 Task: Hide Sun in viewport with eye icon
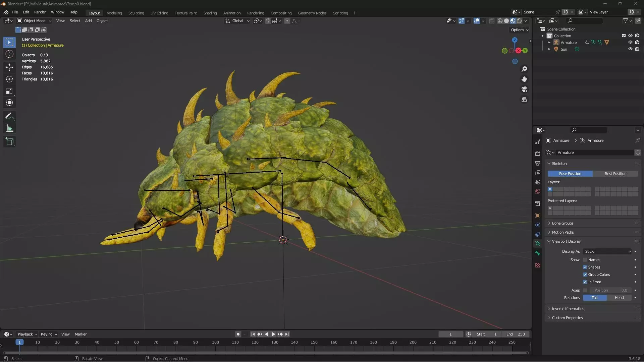pyautogui.click(x=630, y=49)
